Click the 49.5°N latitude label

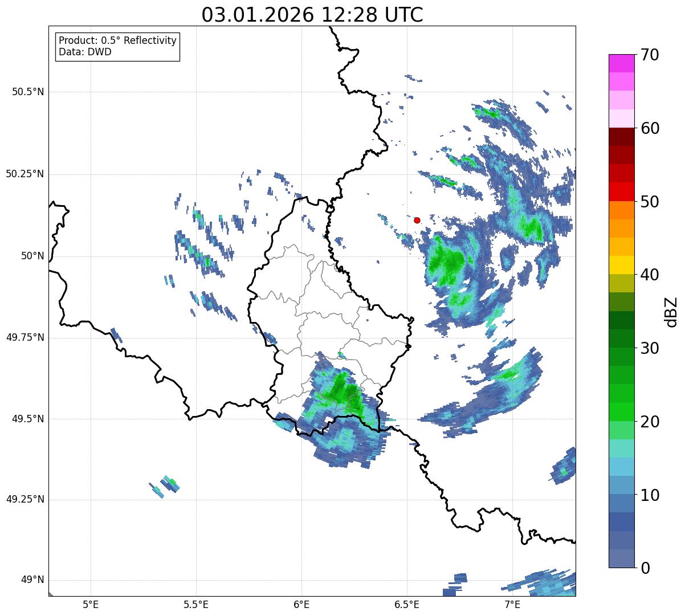click(28, 419)
